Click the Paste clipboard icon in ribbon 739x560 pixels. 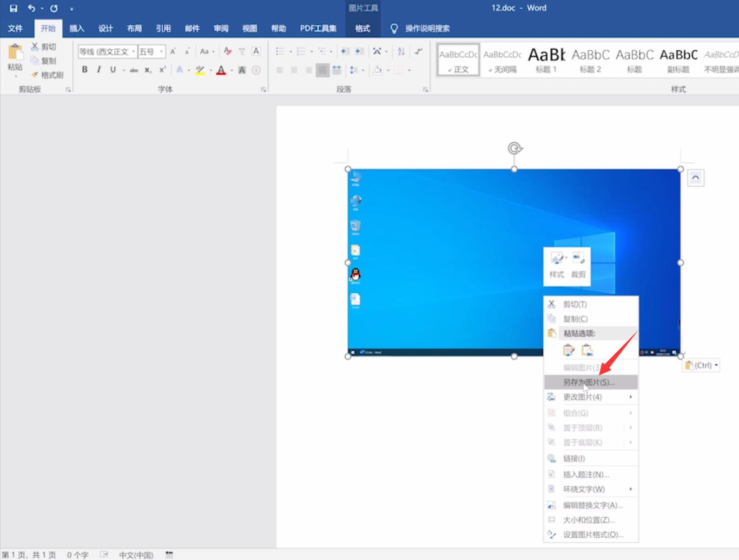[15, 53]
